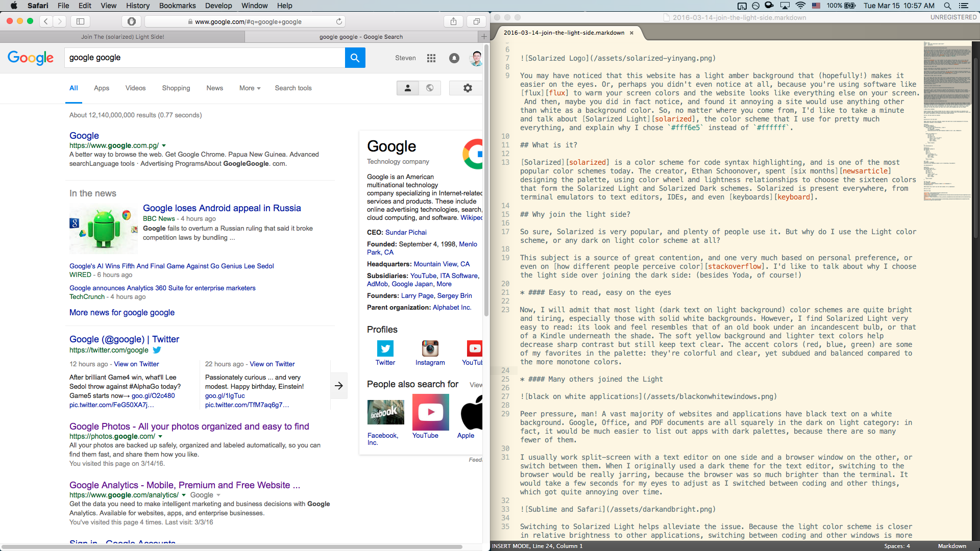Open the More news for google google link
The height and width of the screenshot is (551, 980).
tap(122, 313)
